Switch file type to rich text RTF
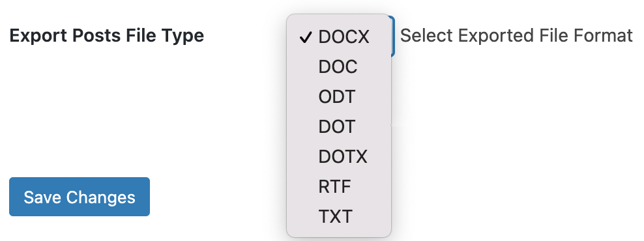 click(x=339, y=187)
